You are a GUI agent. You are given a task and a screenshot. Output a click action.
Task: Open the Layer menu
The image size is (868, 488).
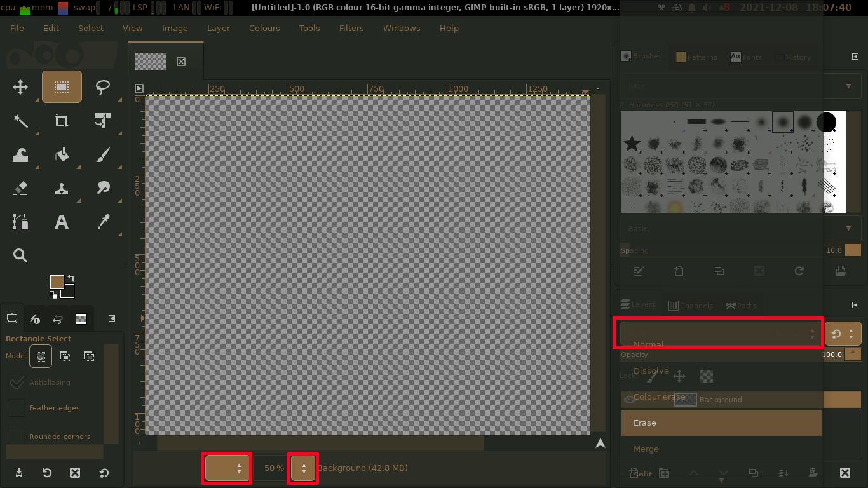pos(219,28)
